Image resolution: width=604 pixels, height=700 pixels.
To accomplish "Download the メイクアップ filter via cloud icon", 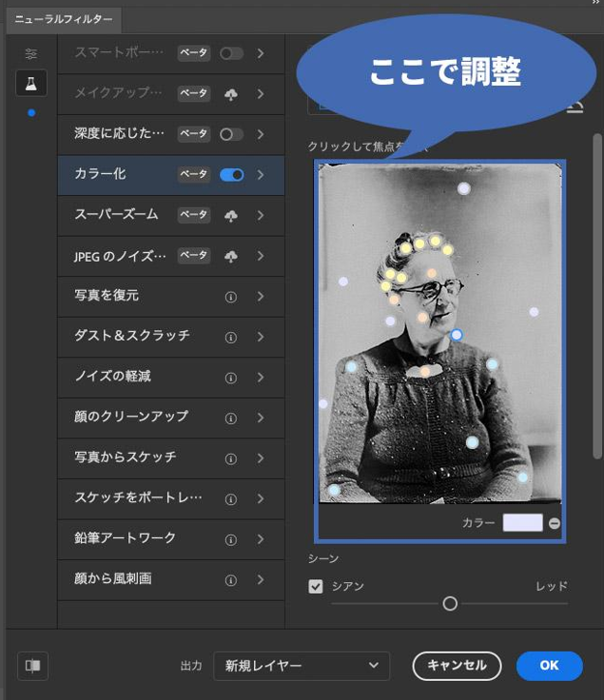I will [231, 94].
